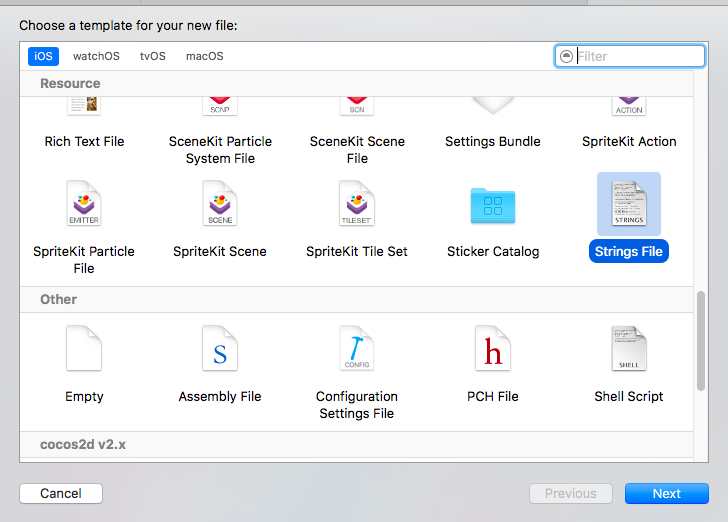Pick the Configuration Settings File icon

[x=357, y=350]
